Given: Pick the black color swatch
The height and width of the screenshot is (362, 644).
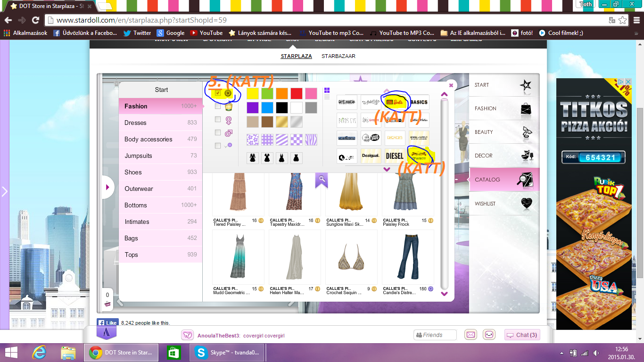Looking at the screenshot, I should [282, 107].
